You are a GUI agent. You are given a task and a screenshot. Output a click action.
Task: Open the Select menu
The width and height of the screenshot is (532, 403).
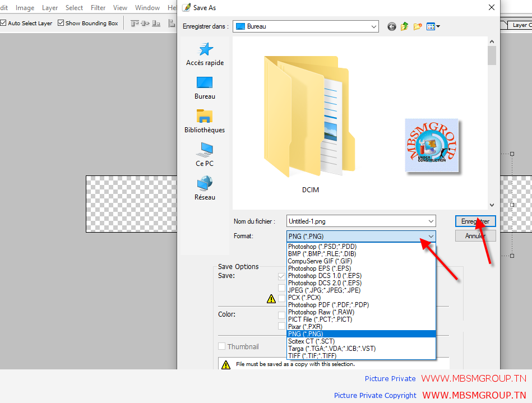[x=75, y=8]
